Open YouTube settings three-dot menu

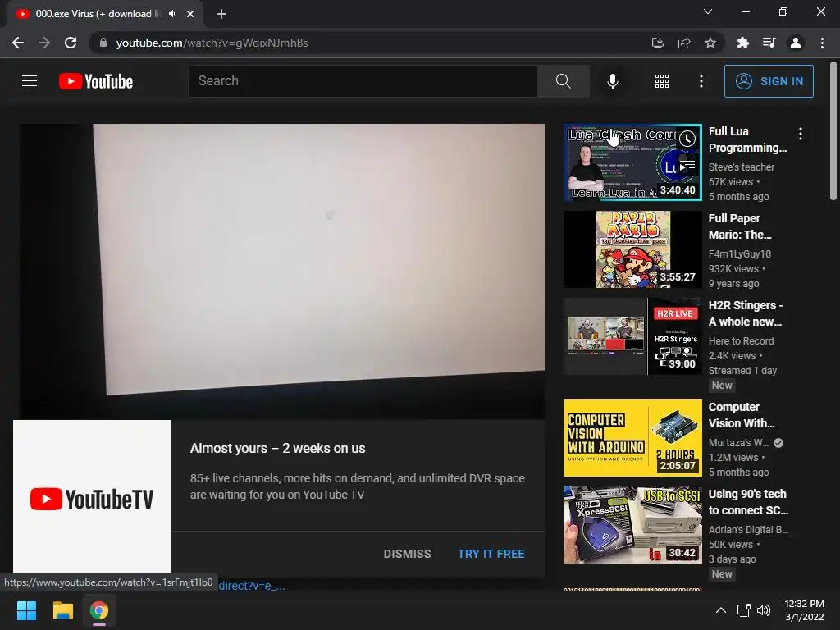(701, 81)
